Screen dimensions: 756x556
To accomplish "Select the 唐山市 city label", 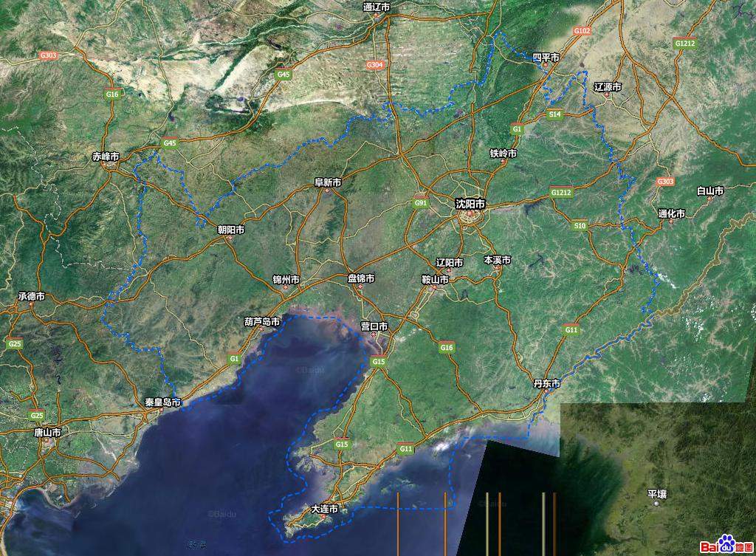I will 47,432.
